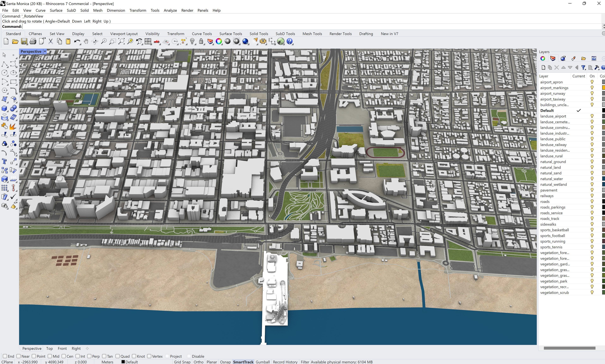Enable Vertex object snap checkbox
Screen dimensions: 605x364
(149, 356)
